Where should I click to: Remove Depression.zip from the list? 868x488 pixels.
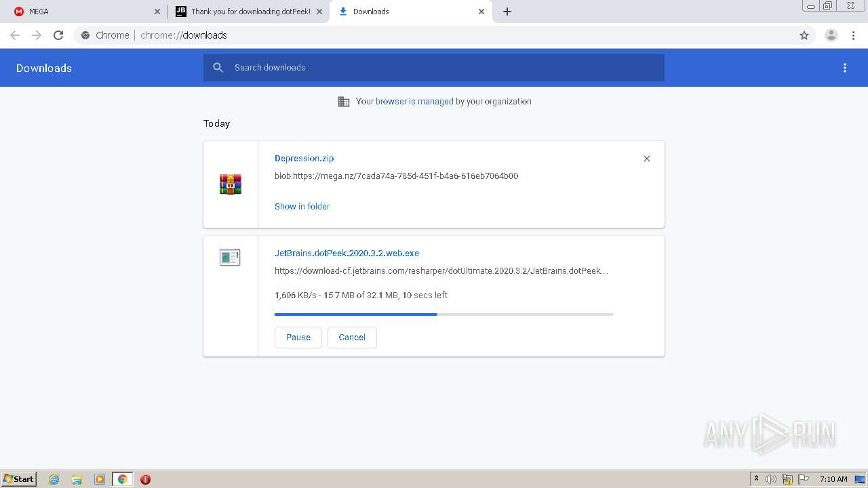[647, 159]
